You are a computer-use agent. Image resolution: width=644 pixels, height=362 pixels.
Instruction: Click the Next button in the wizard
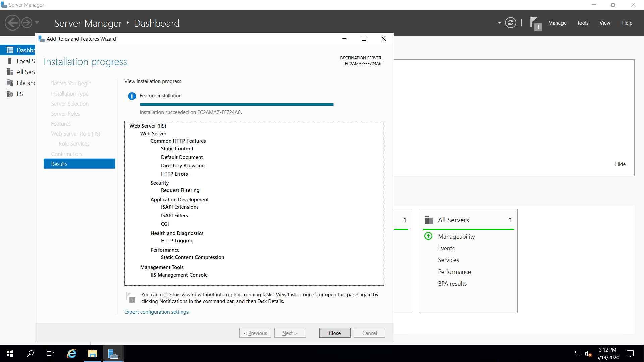290,333
